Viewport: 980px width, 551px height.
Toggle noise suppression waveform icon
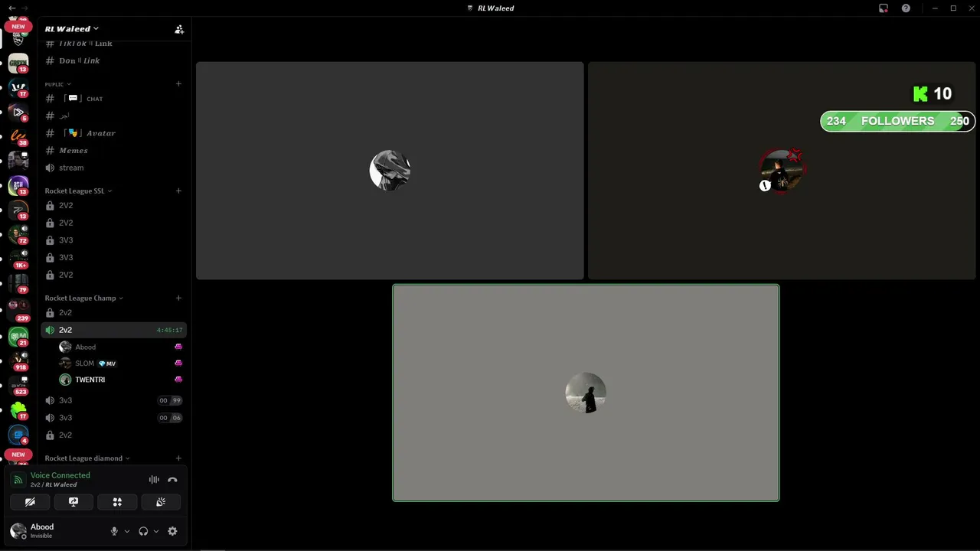point(154,480)
